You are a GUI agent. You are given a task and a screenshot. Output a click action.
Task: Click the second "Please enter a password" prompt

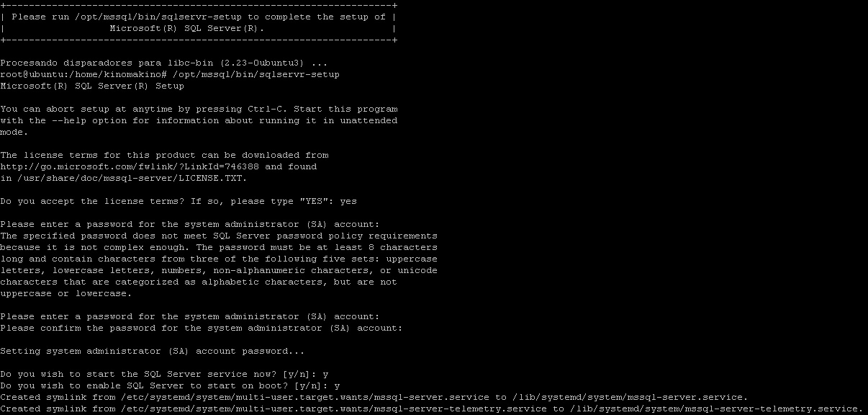click(x=190, y=316)
